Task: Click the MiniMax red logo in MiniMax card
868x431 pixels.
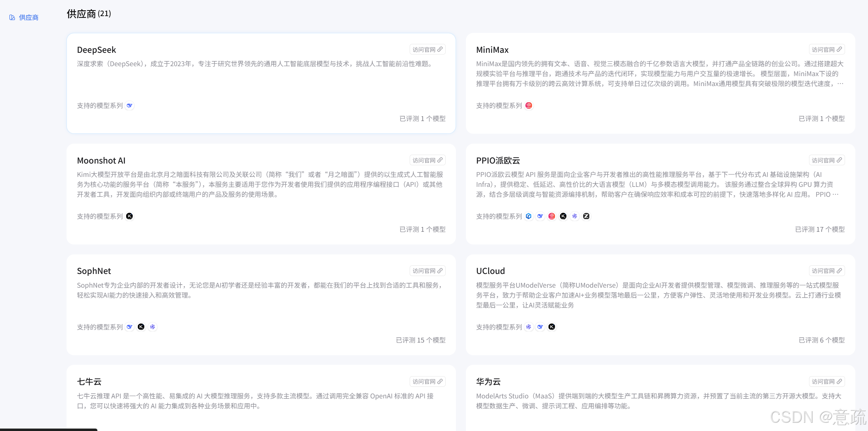Action: (529, 106)
